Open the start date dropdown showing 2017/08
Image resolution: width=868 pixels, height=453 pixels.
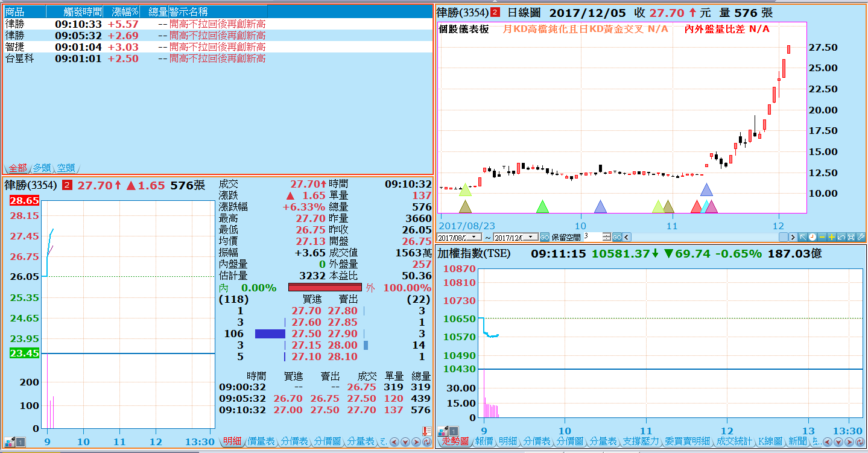tap(474, 237)
